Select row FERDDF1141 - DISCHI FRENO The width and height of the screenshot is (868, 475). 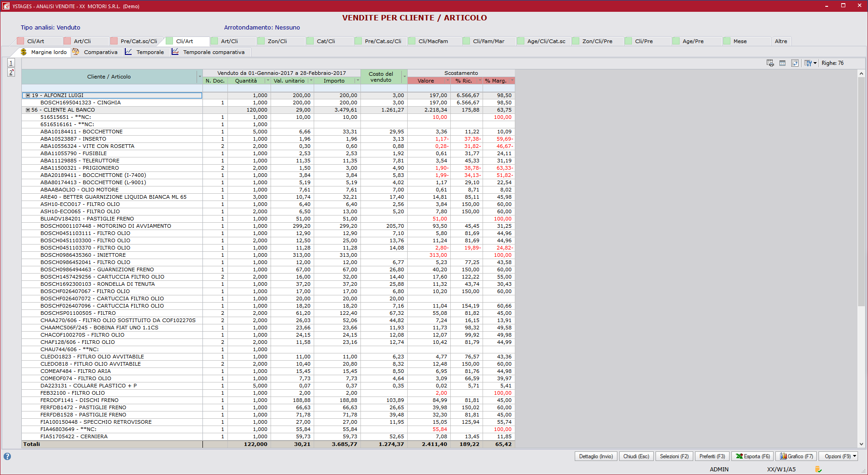point(268,400)
